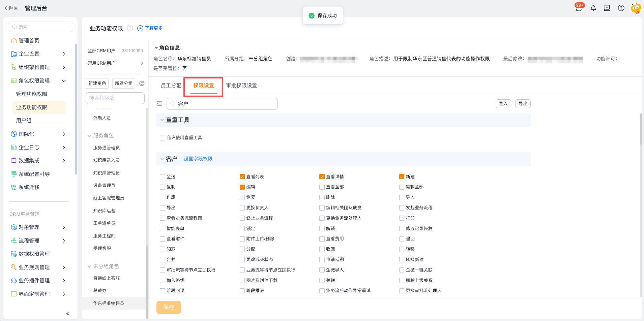The image size is (644, 321).
Task: Open the 设置字段权限 link
Action: click(198, 159)
